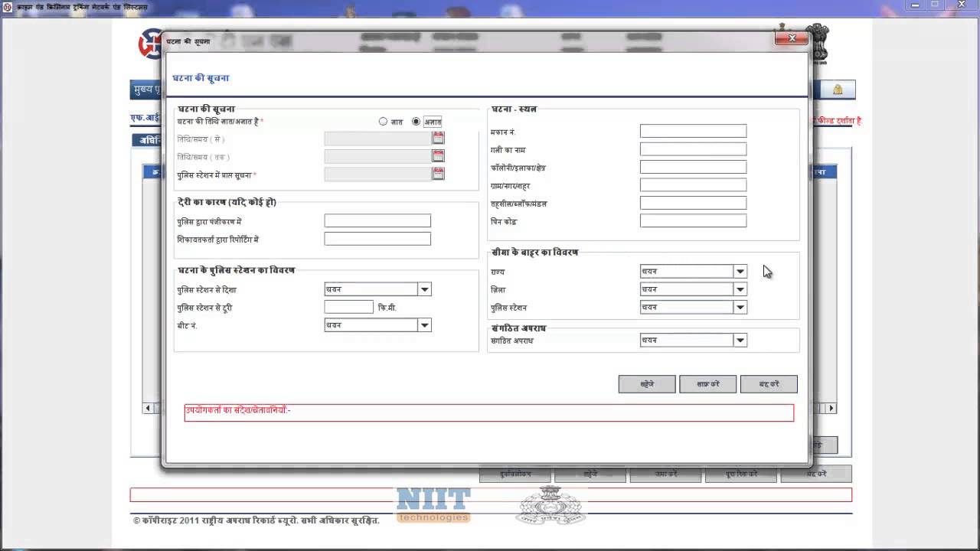Click the गली का नाम input field
980x551 pixels.
[693, 149]
